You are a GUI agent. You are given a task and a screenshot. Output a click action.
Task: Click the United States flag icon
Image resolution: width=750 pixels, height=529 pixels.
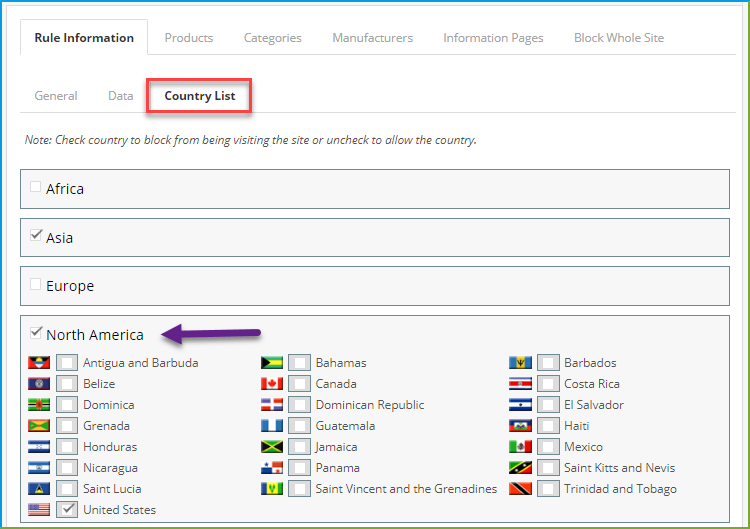[39, 509]
